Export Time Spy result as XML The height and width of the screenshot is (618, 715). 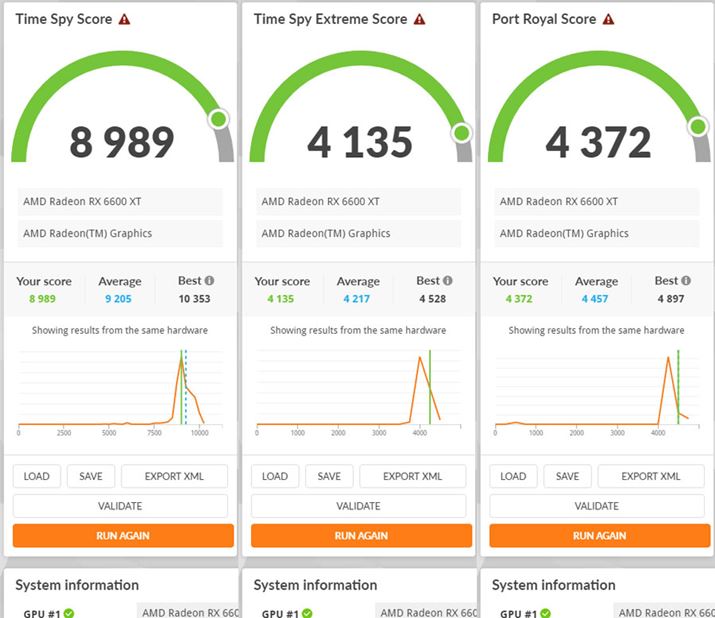coord(175,476)
